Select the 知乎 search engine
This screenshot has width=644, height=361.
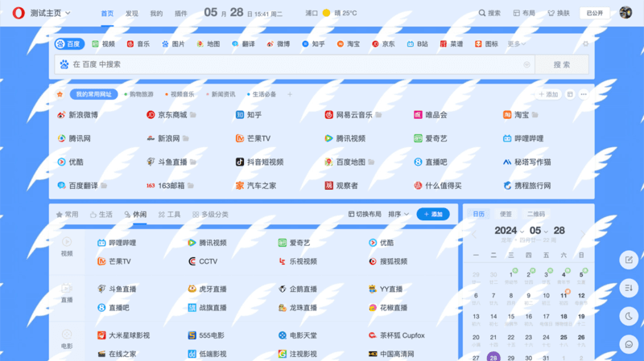point(313,44)
